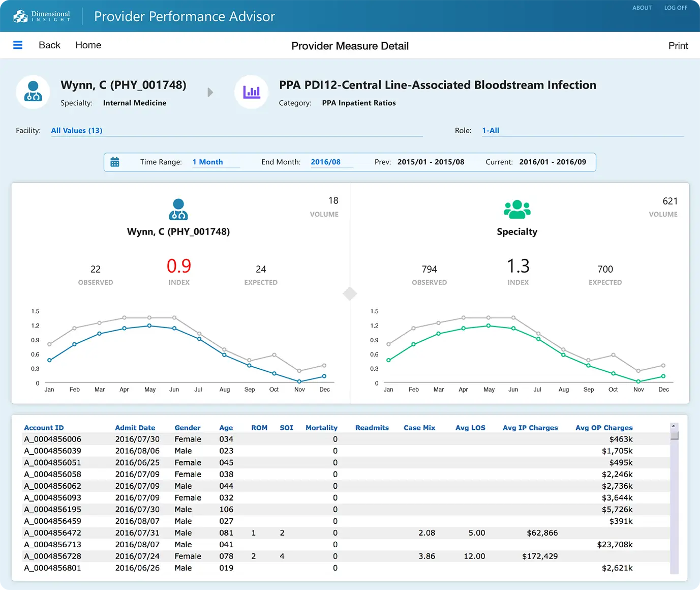Viewport: 700px width, 590px height.
Task: Open the ABOUT link
Action: [x=642, y=8]
